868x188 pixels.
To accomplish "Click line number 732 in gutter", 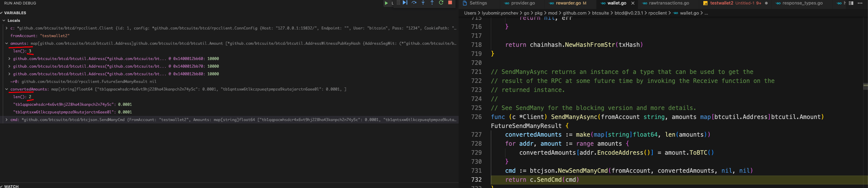I will [476, 180].
